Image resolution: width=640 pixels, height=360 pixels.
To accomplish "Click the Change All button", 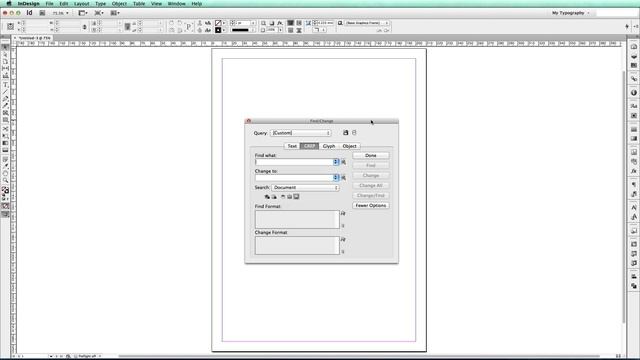I will (371, 186).
